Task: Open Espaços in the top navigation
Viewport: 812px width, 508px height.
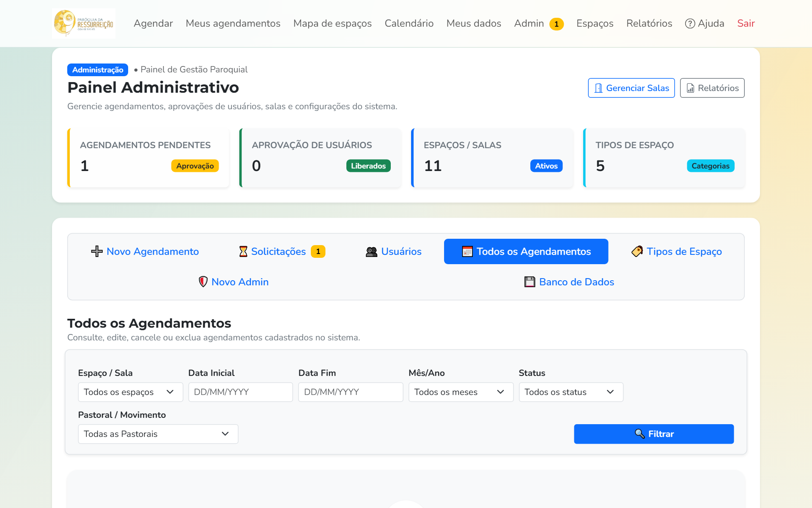Action: 595,23
